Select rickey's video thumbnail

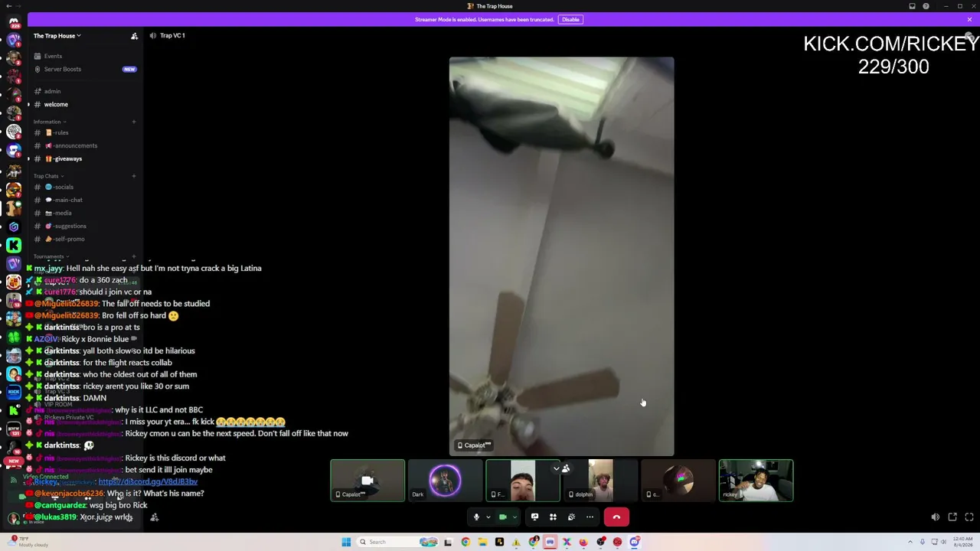[756, 481]
